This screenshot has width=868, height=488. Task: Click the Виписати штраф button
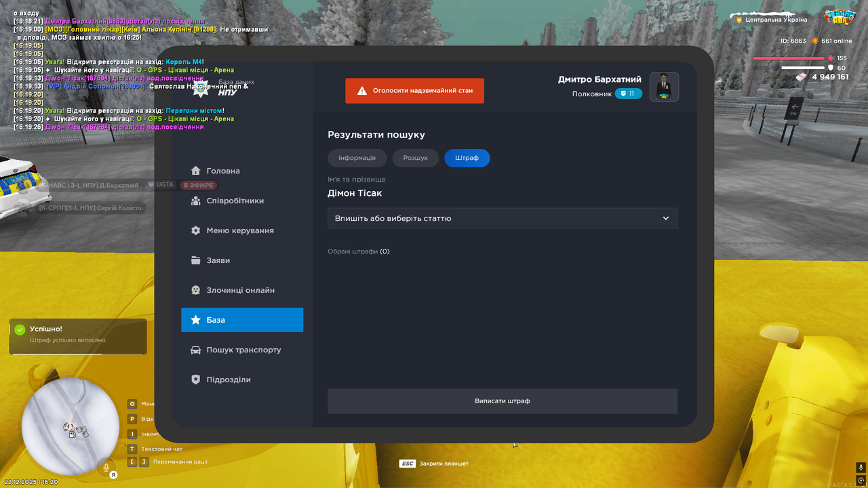click(502, 401)
